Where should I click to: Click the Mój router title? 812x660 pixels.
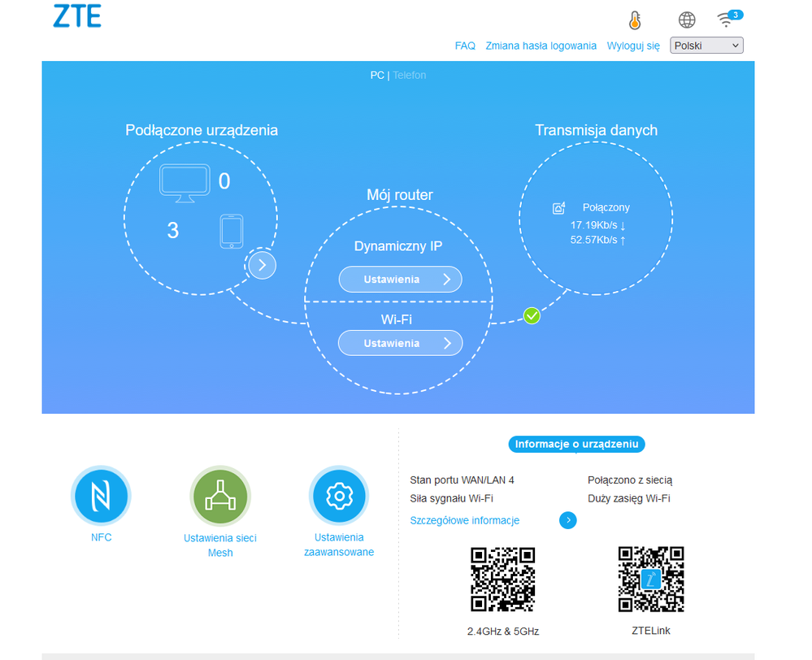(399, 195)
